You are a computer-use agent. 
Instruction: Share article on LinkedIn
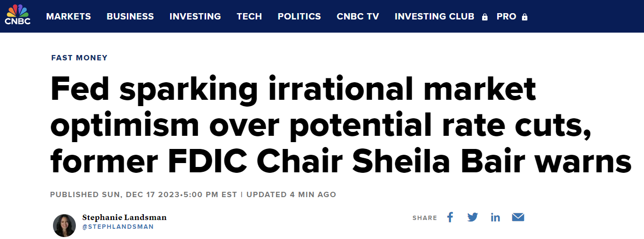[495, 218]
